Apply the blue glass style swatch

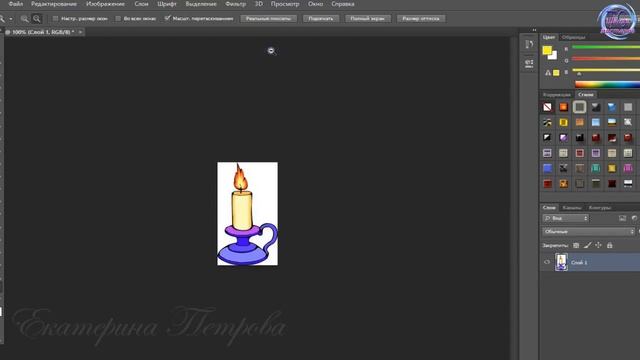pos(611,107)
